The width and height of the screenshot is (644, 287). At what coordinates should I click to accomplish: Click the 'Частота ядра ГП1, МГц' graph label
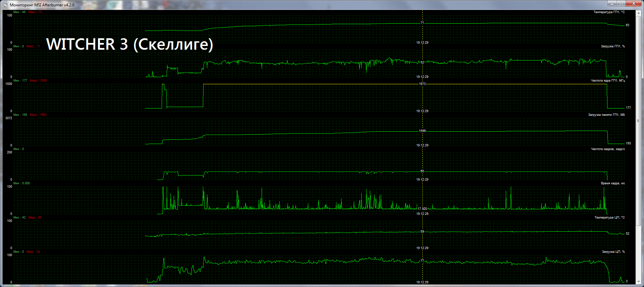(x=608, y=81)
